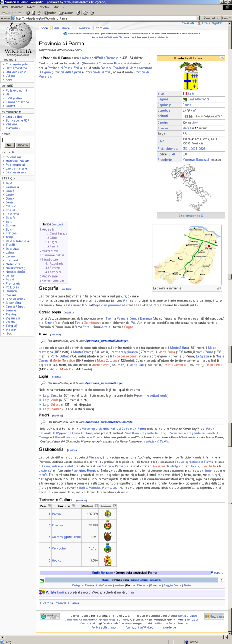
Task: Switch language to 'English'
Action: (10, 210)
